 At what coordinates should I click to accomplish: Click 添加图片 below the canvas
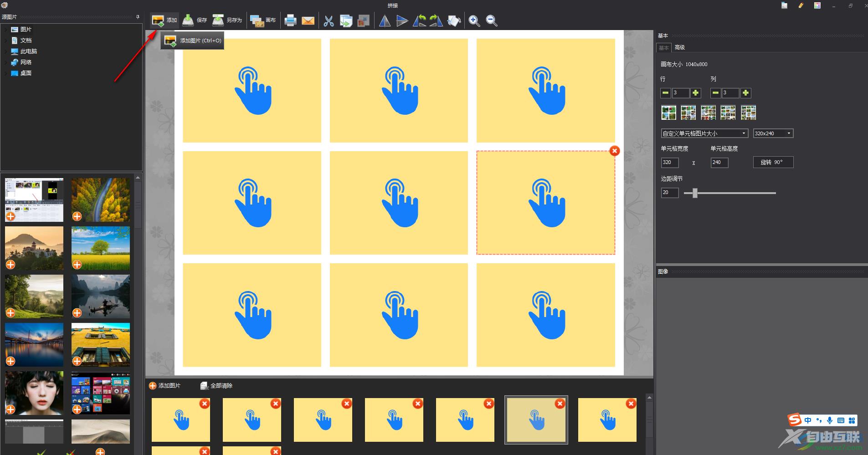coord(164,386)
